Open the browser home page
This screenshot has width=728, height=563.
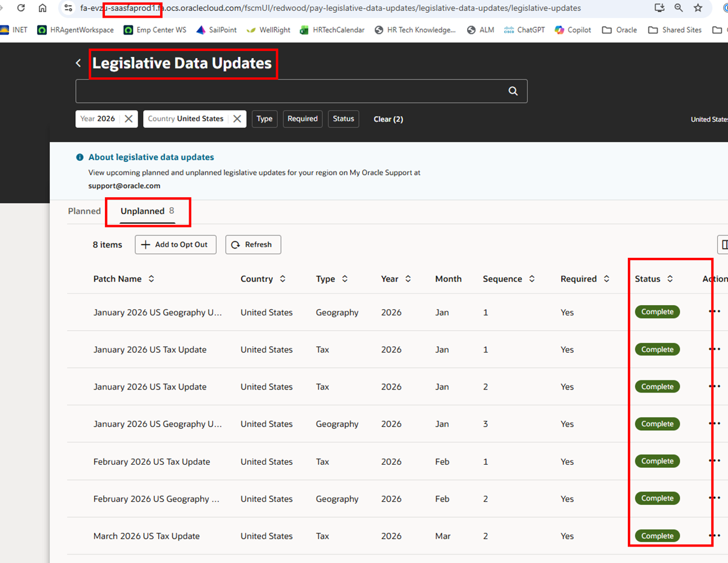pos(42,8)
